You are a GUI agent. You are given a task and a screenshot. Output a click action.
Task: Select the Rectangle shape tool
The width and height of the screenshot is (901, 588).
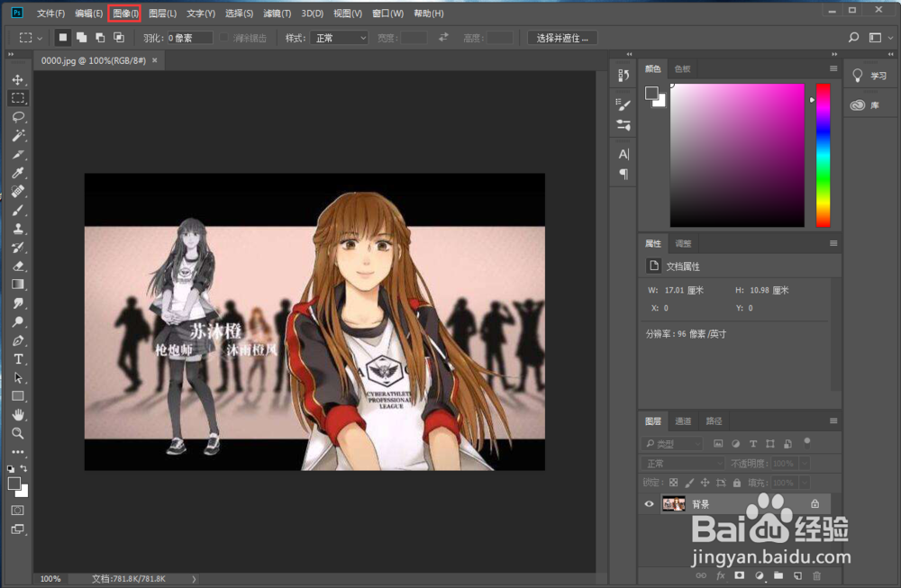tap(18, 396)
